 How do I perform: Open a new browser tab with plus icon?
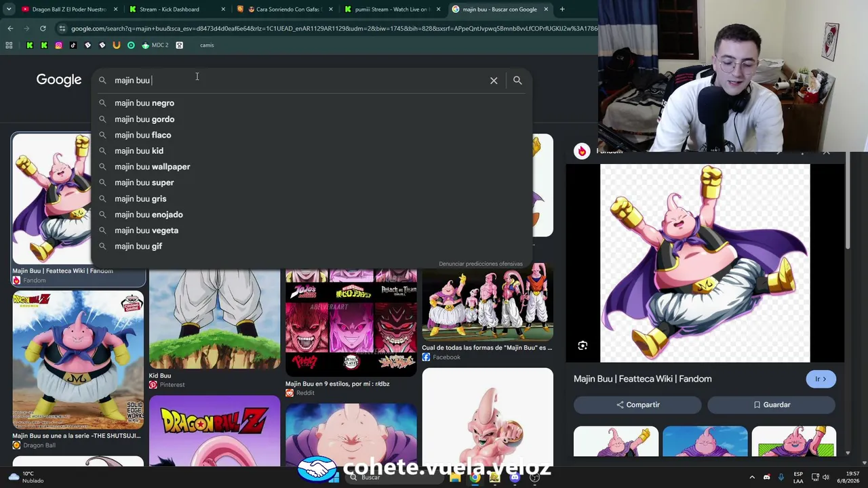[562, 9]
